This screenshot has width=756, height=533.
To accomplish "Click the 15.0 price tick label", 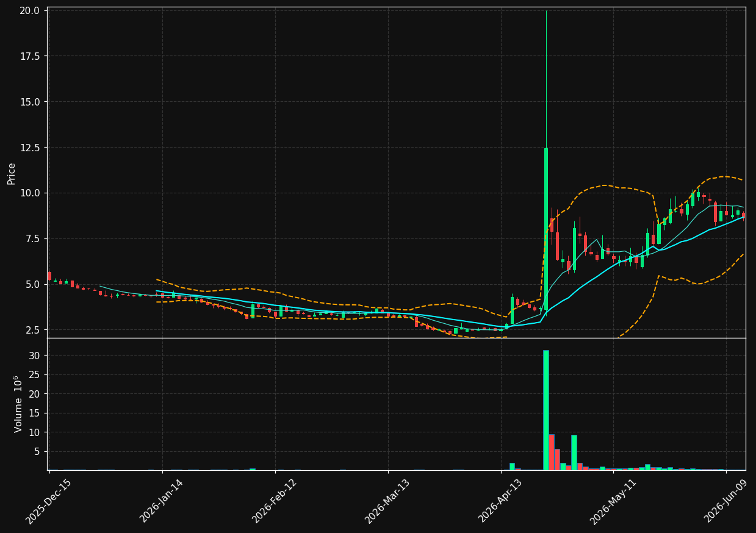I will [x=31, y=102].
